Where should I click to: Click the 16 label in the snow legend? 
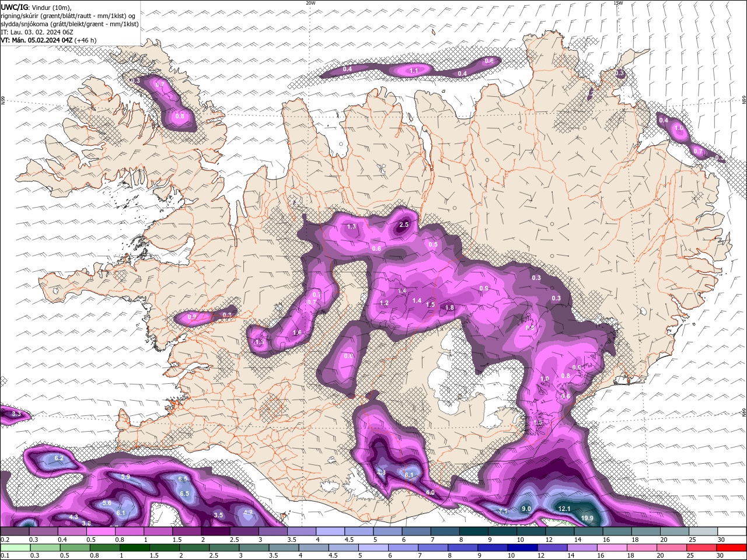606,540
